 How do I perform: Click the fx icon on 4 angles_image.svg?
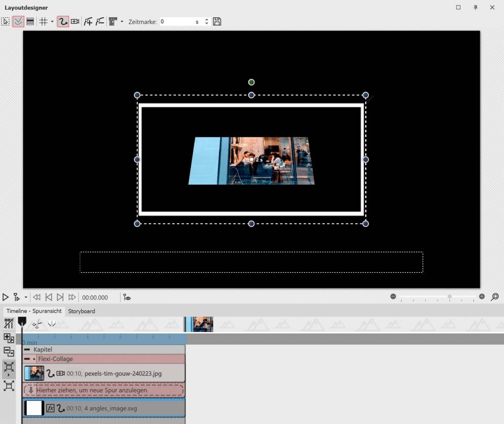[x=50, y=408]
